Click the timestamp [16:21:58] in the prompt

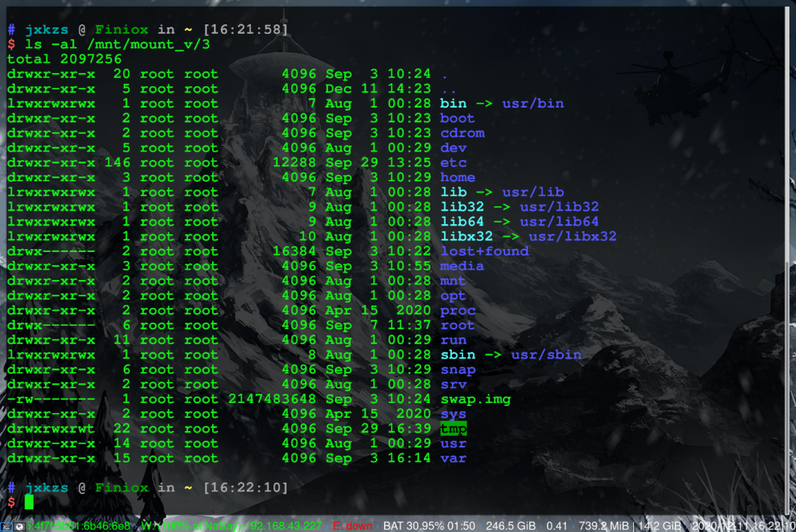tap(245, 29)
